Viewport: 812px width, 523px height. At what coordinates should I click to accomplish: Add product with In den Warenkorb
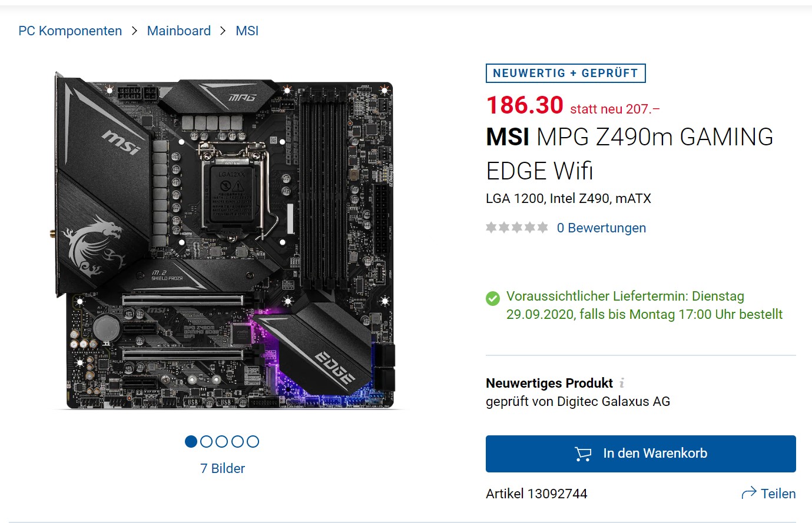pyautogui.click(x=641, y=454)
